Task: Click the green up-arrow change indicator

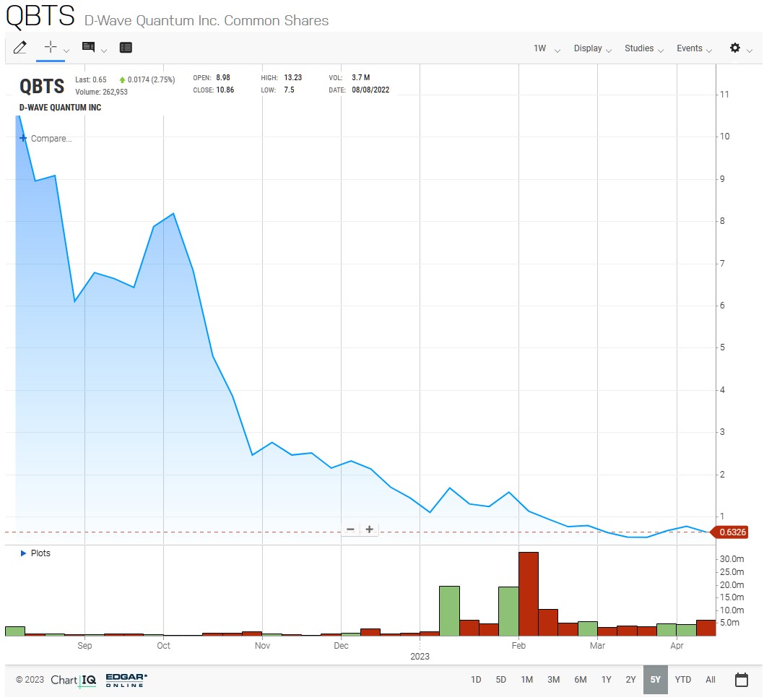Action: [x=122, y=80]
